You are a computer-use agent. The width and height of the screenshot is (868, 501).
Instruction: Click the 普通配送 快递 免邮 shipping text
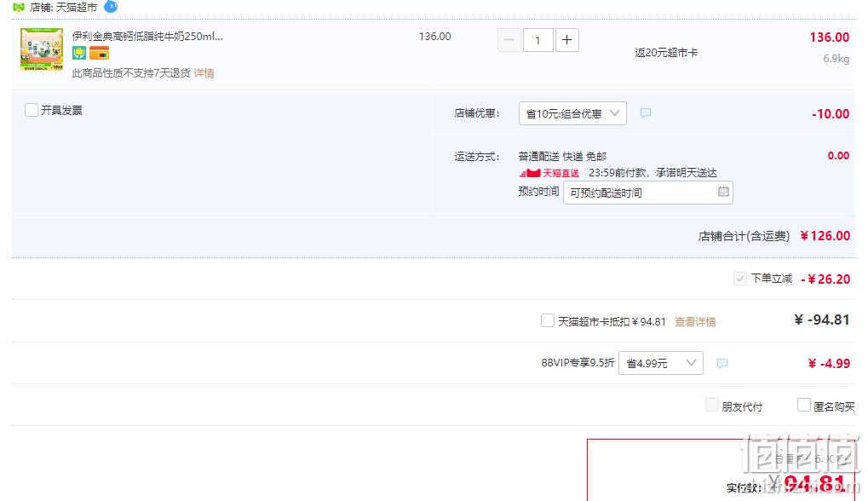pos(562,157)
